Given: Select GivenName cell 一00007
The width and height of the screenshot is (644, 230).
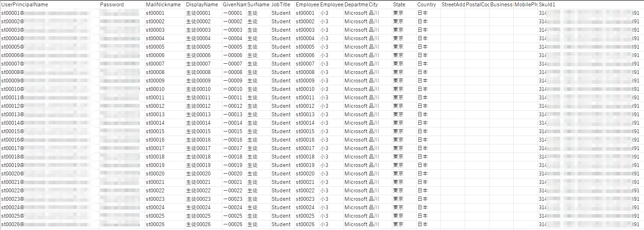Looking at the screenshot, I should click(234, 64).
